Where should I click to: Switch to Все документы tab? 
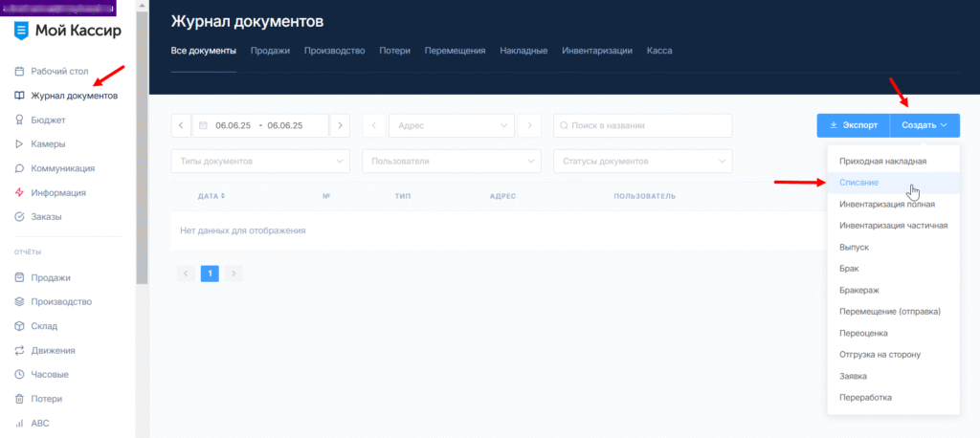204,51
